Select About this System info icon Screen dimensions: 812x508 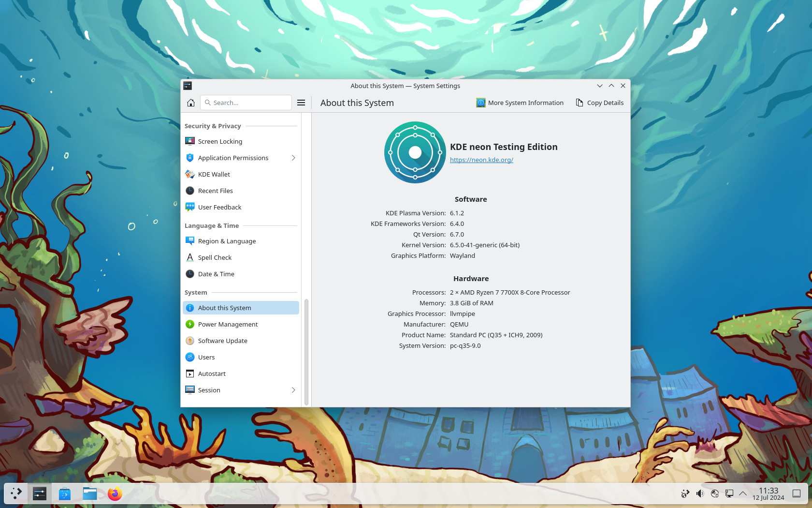190,308
